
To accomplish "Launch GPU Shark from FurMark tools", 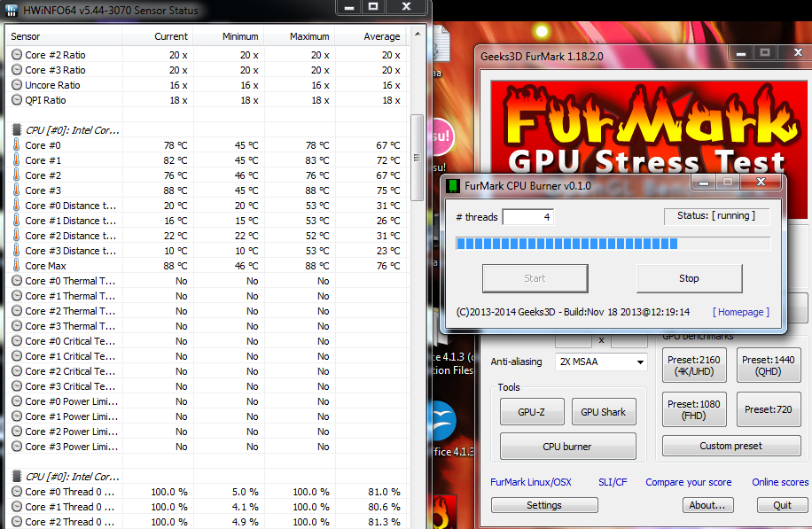I will [x=604, y=412].
